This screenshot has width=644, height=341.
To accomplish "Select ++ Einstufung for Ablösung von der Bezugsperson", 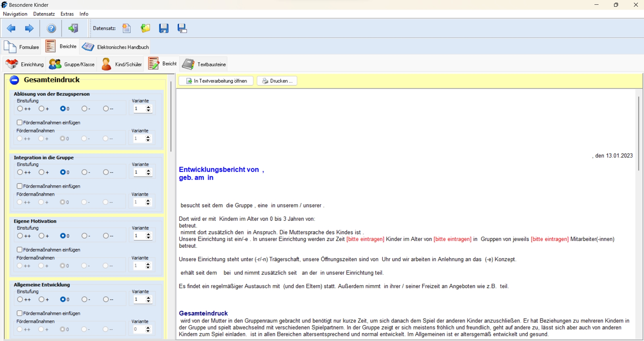I will pos(20,109).
